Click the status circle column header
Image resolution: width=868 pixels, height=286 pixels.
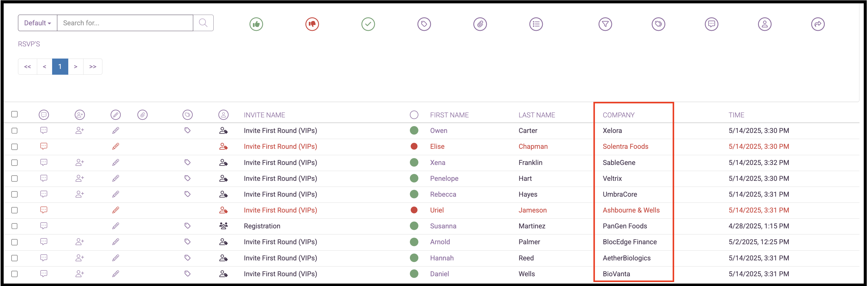[x=414, y=115]
